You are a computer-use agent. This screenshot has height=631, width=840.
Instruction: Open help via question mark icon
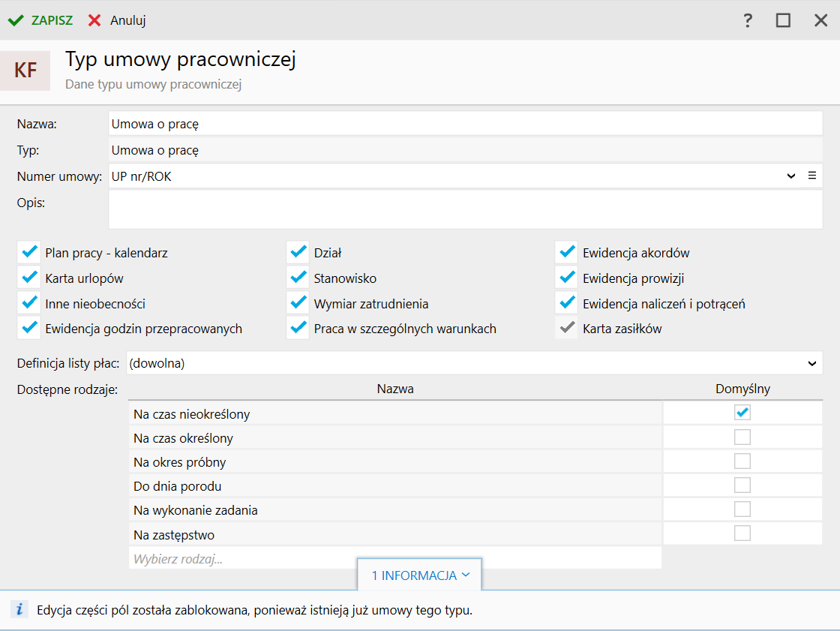748,20
